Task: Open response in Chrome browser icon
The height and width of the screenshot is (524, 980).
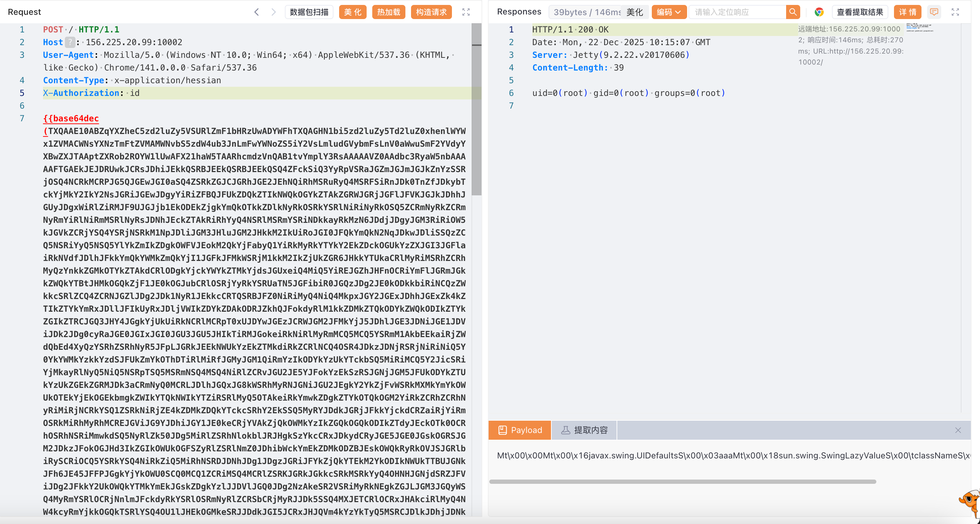Action: (819, 12)
